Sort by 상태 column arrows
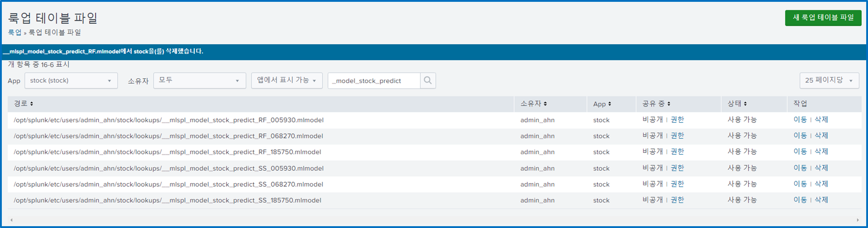The height and width of the screenshot is (228, 868). click(745, 104)
